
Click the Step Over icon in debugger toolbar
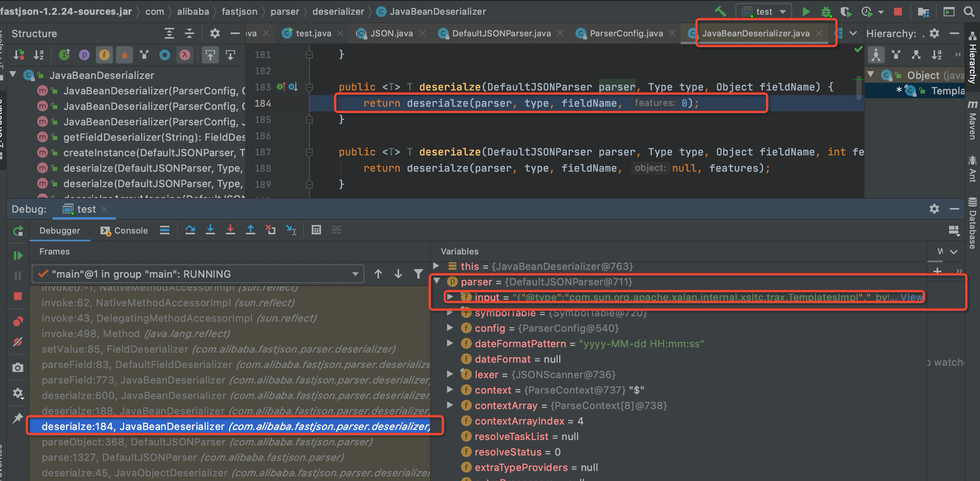tap(191, 230)
